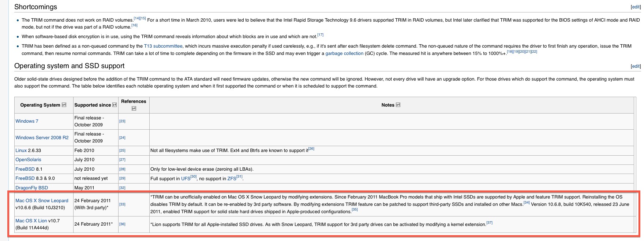Jump to footnote [31] beside ZFS
The height and width of the screenshot is (241, 644).
click(x=239, y=177)
